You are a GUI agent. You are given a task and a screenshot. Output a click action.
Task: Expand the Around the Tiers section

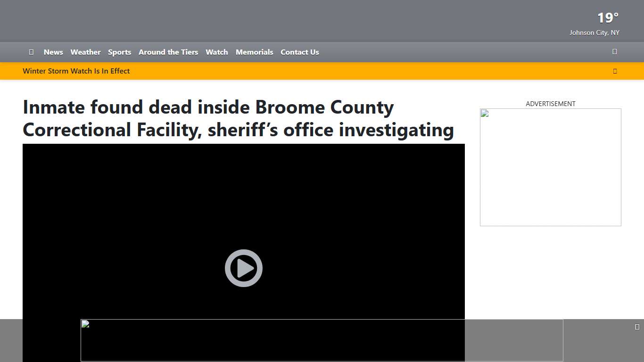168,52
